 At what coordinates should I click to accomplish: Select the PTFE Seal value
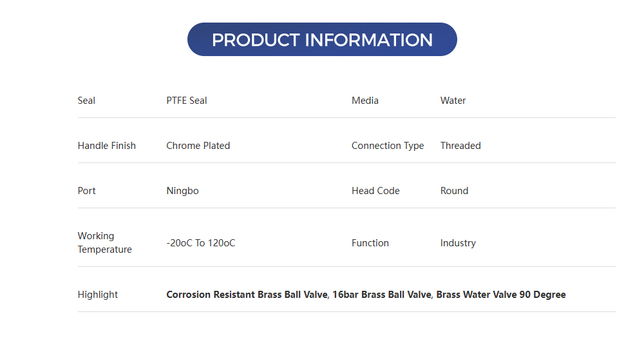click(187, 101)
